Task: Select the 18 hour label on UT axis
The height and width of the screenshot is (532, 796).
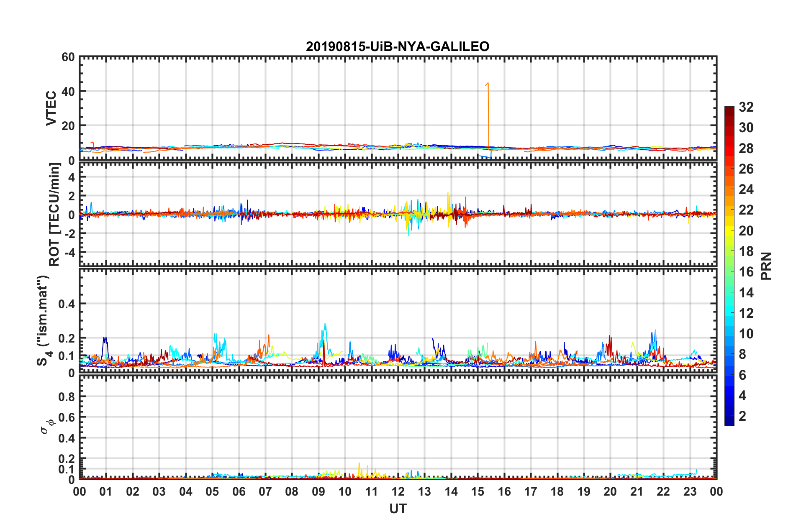Action: pos(557,491)
